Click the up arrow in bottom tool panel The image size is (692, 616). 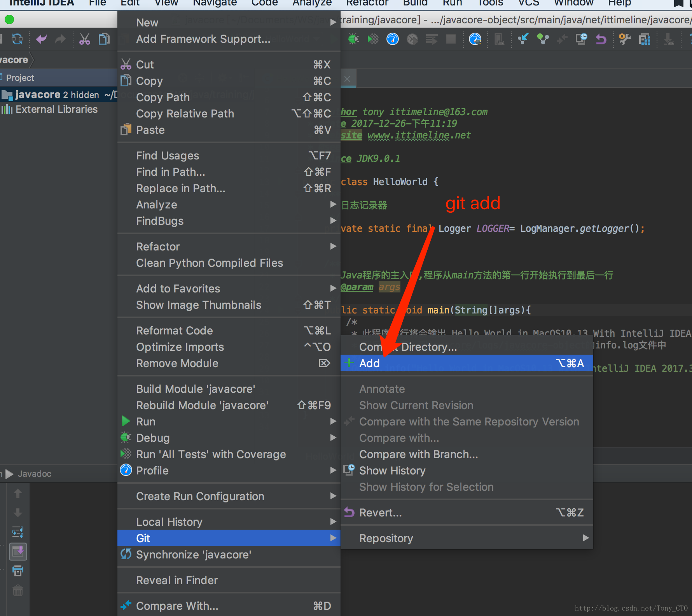[18, 493]
